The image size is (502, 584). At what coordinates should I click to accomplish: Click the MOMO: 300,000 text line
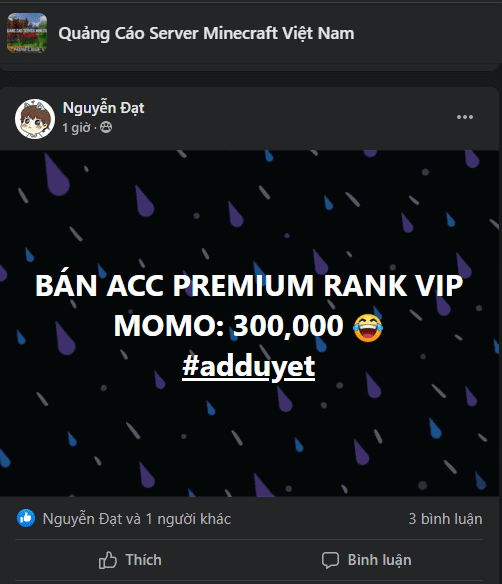pos(228,326)
